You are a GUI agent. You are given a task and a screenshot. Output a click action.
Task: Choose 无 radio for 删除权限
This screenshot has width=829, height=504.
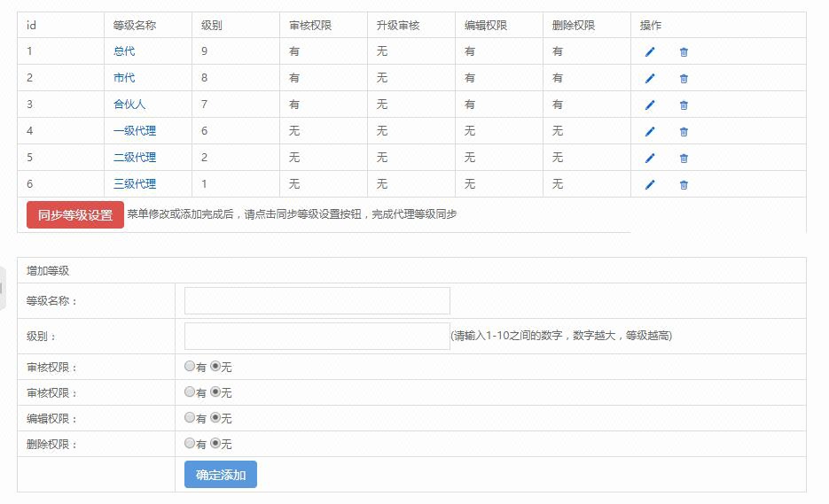[x=215, y=443]
